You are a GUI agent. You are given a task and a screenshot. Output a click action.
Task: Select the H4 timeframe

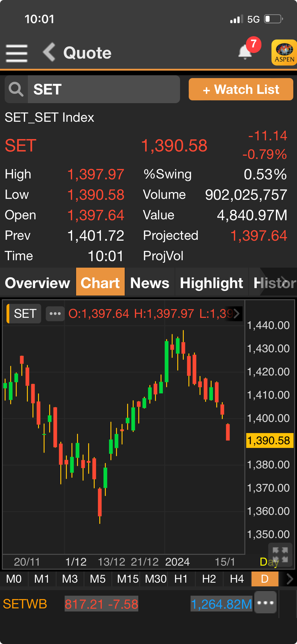(x=237, y=579)
